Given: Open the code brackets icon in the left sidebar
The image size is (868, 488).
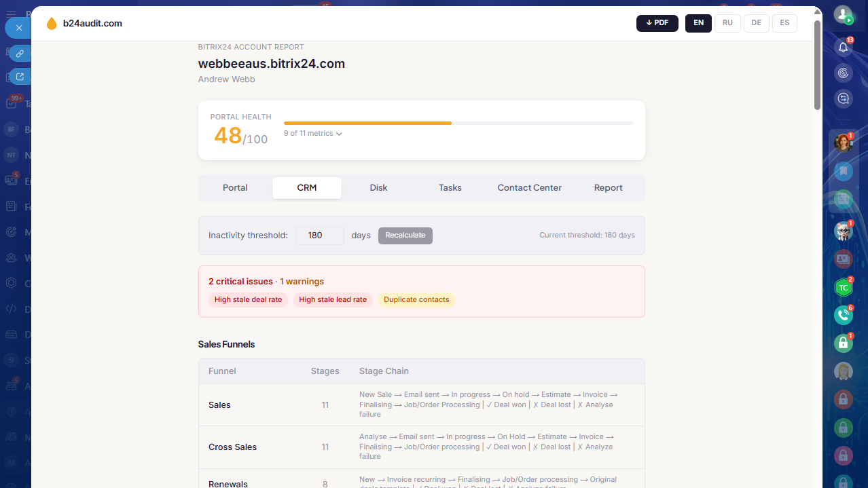Looking at the screenshot, I should pos(11,309).
